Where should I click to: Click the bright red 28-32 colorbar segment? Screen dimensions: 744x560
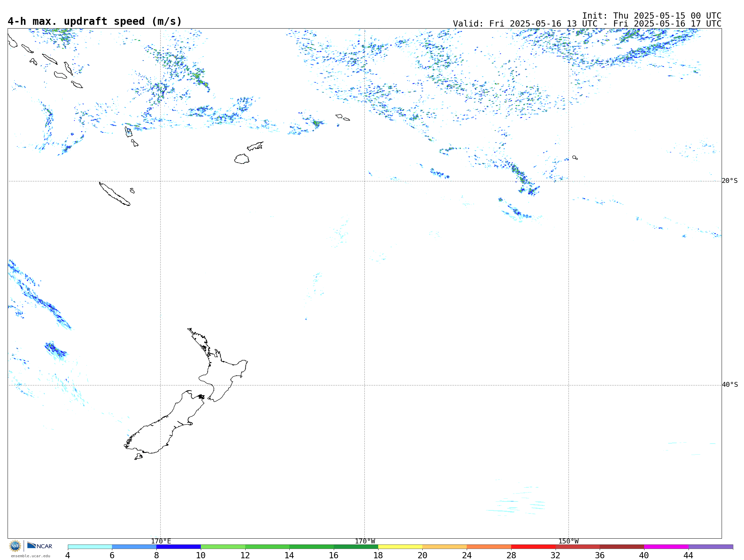pos(533,547)
